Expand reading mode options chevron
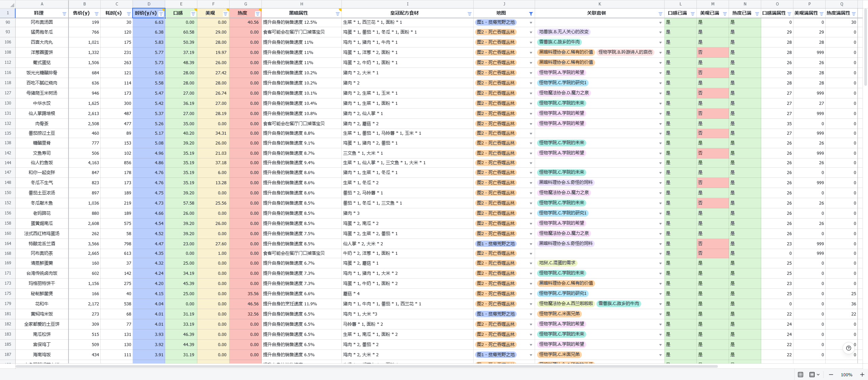The image size is (868, 380). click(818, 375)
